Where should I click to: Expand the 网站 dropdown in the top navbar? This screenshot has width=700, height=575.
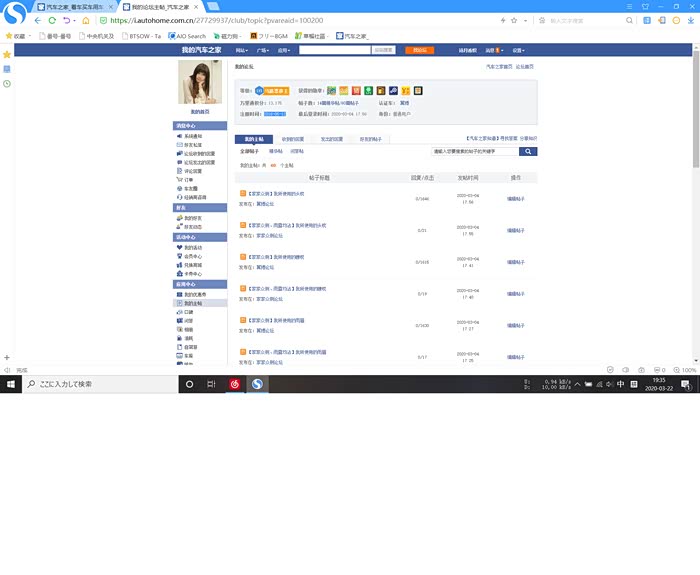(x=242, y=49)
